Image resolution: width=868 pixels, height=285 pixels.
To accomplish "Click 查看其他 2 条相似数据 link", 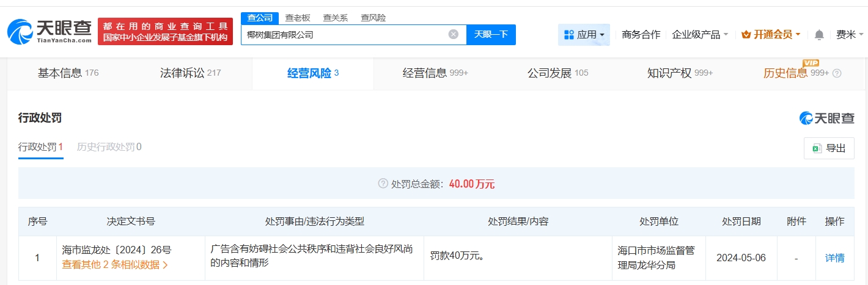I will pos(115,264).
